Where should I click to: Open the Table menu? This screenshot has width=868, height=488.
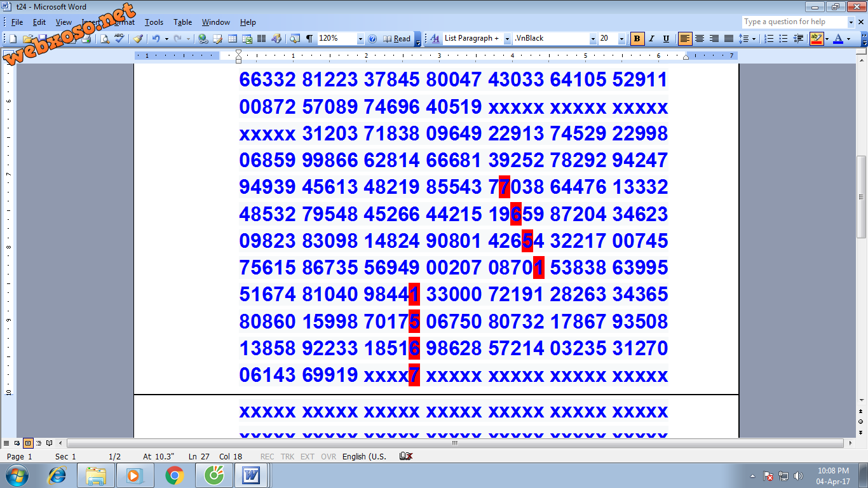[182, 22]
